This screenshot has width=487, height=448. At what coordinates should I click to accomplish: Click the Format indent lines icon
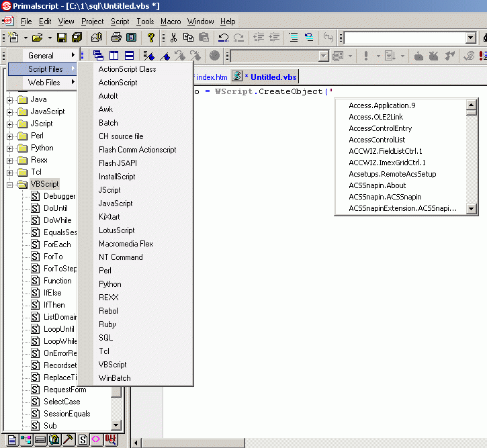click(294, 38)
